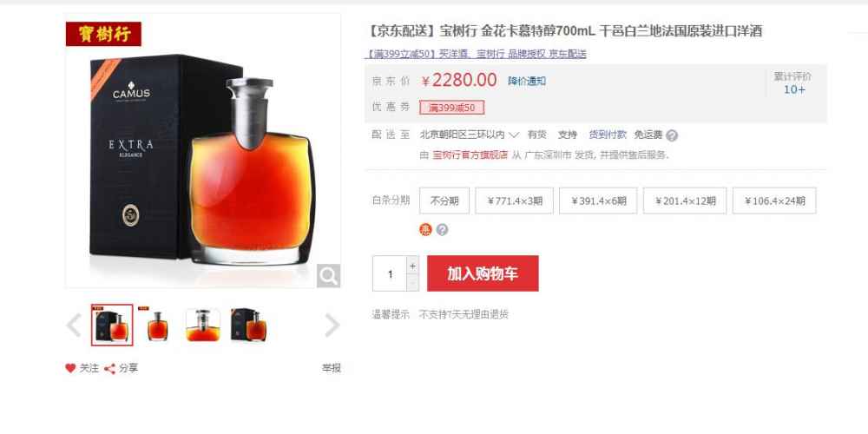Click the grey help icon under installment options
Viewport: 868px width, 434px height.
tap(442, 230)
